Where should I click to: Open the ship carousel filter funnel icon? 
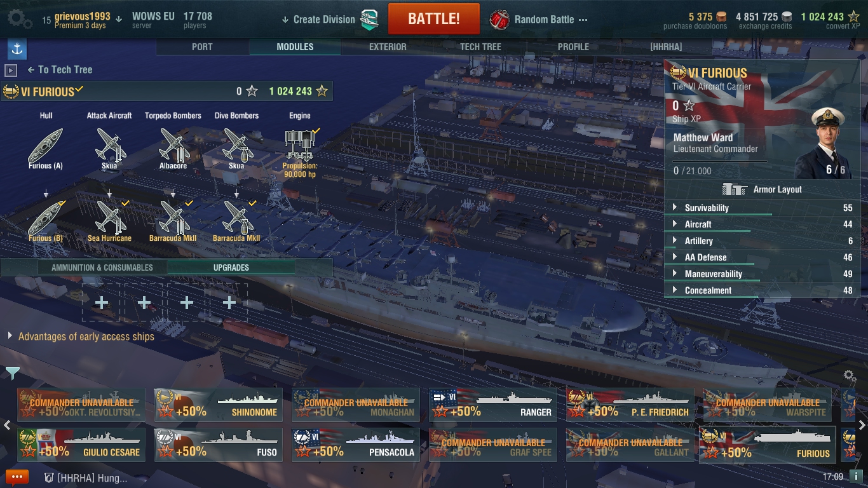(x=13, y=373)
